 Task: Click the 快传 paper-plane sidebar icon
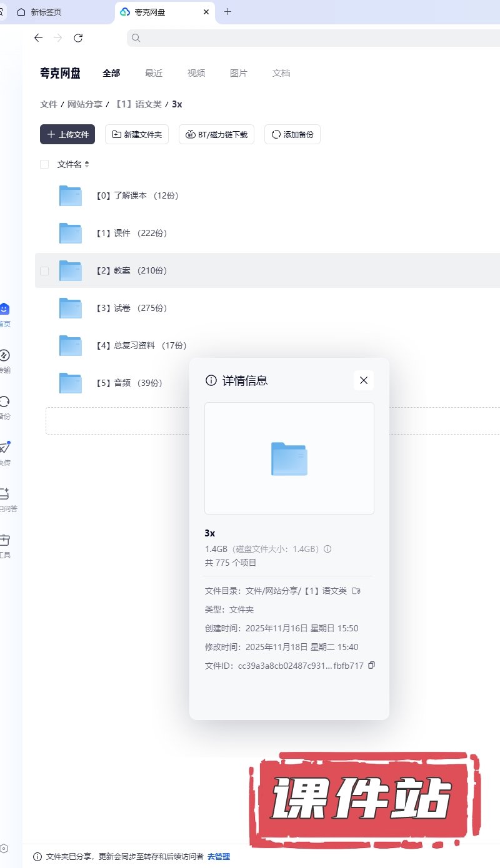pos(4,448)
